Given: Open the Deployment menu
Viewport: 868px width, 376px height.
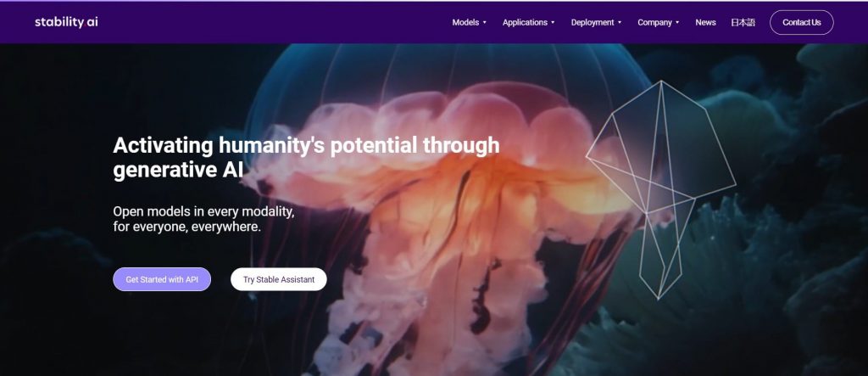Looking at the screenshot, I should [x=593, y=23].
